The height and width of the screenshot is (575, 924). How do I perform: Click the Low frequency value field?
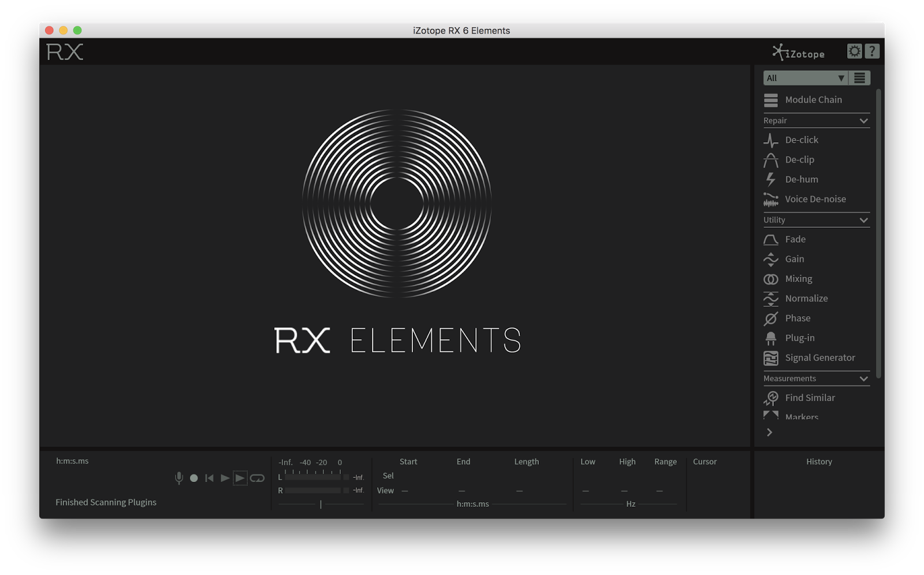pos(586,491)
